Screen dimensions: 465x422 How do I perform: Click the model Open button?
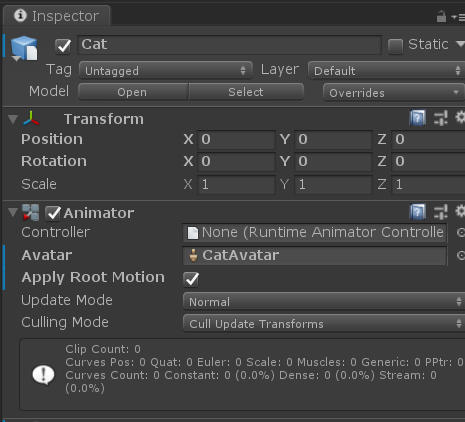(x=133, y=92)
